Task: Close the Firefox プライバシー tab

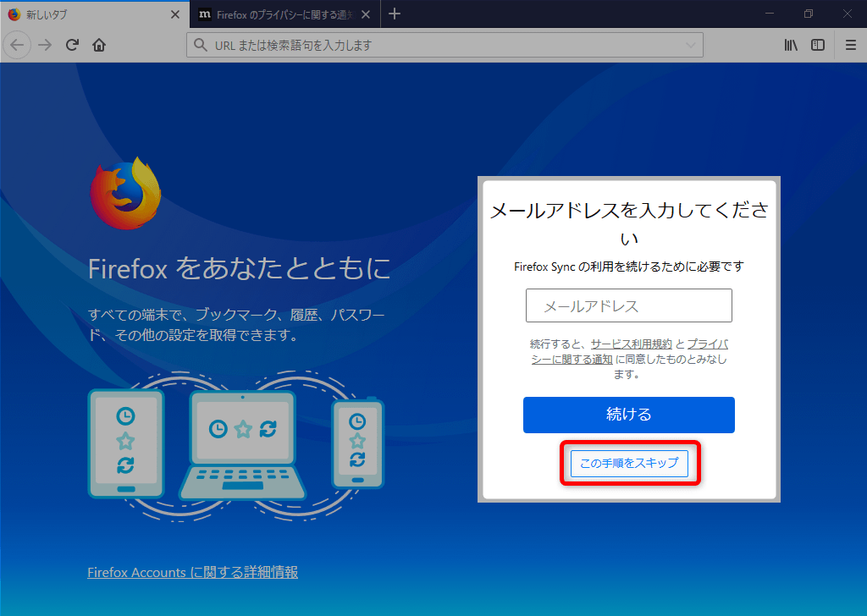Action: 365,14
